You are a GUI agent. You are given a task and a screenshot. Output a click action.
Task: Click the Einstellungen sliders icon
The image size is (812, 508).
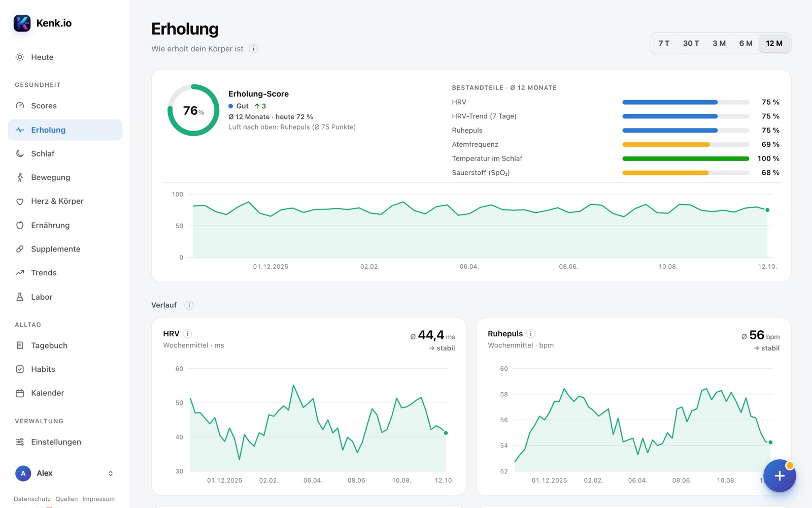[x=20, y=442]
